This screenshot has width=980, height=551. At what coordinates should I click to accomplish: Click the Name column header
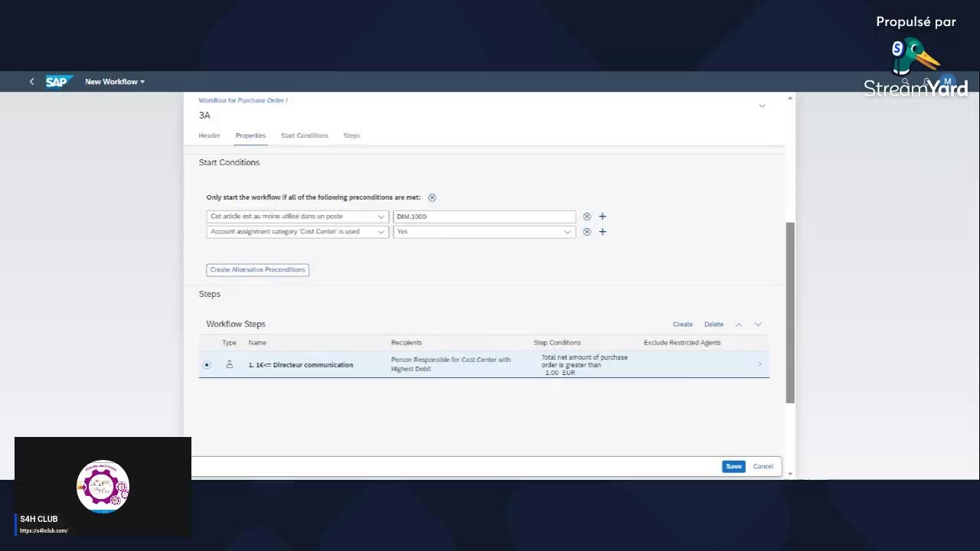coord(257,343)
